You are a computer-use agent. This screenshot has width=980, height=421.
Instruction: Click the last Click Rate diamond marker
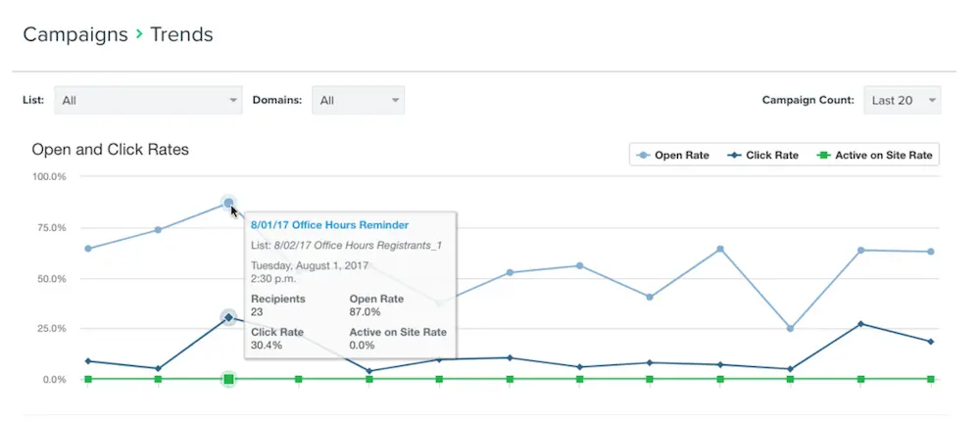click(931, 342)
